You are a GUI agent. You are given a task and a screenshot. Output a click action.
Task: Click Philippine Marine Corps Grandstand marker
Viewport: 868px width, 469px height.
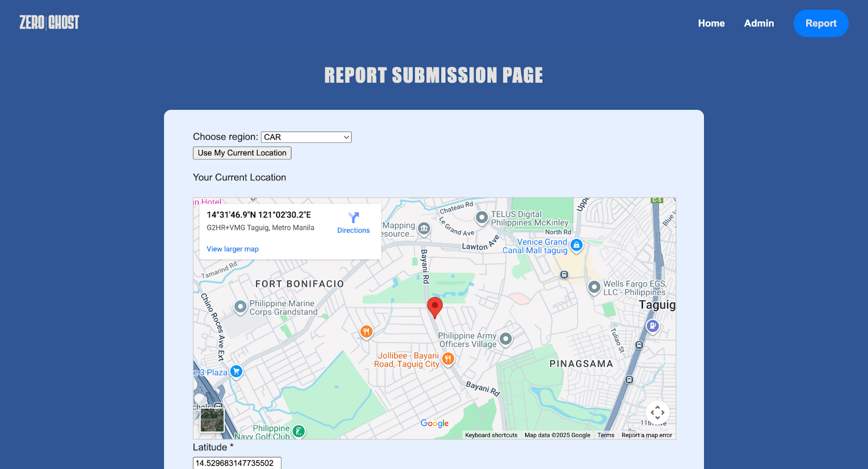[240, 307]
